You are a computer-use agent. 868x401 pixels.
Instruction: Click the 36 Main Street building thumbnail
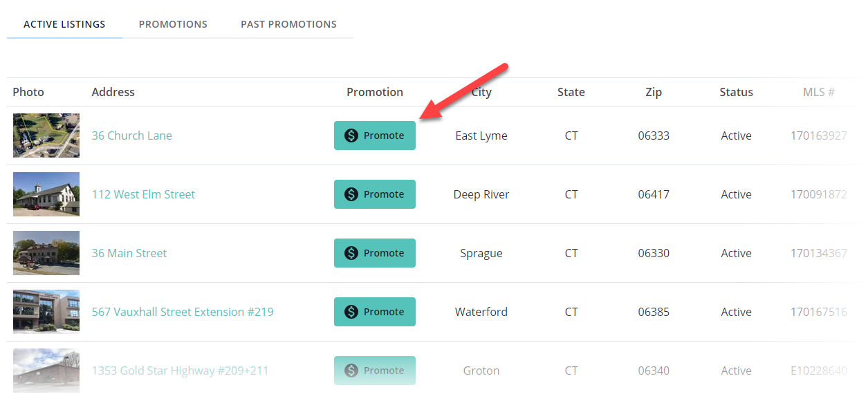pos(46,253)
